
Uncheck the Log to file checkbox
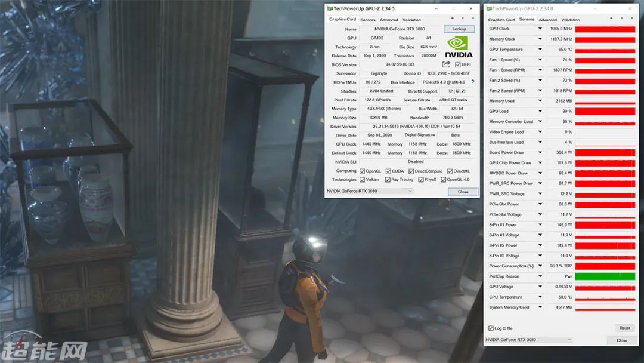point(491,328)
